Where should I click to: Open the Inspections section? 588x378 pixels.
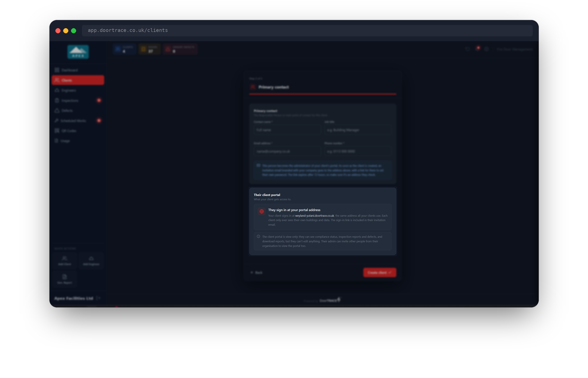78,100
